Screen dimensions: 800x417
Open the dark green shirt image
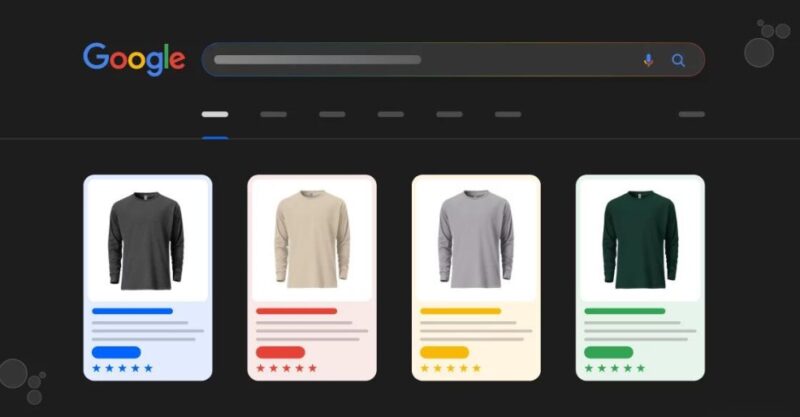pyautogui.click(x=640, y=240)
